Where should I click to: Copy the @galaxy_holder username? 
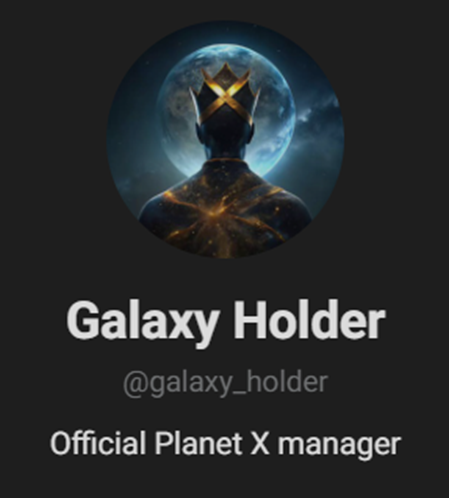(x=226, y=383)
